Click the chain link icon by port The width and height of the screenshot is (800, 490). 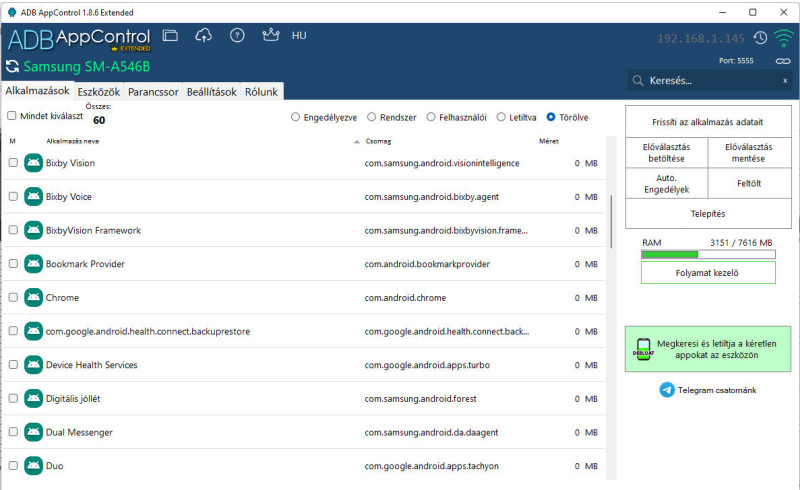(783, 61)
